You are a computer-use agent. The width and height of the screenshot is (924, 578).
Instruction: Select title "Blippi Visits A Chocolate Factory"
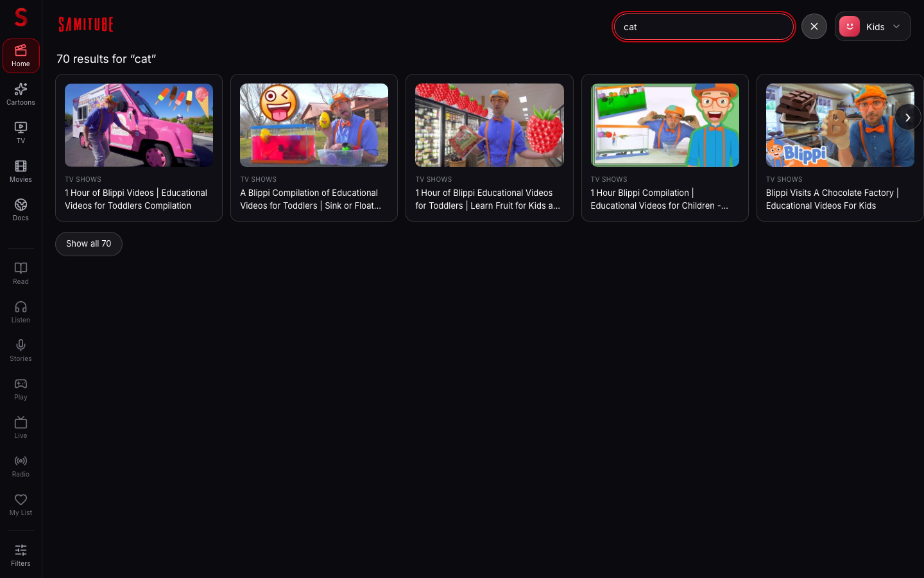(x=832, y=199)
